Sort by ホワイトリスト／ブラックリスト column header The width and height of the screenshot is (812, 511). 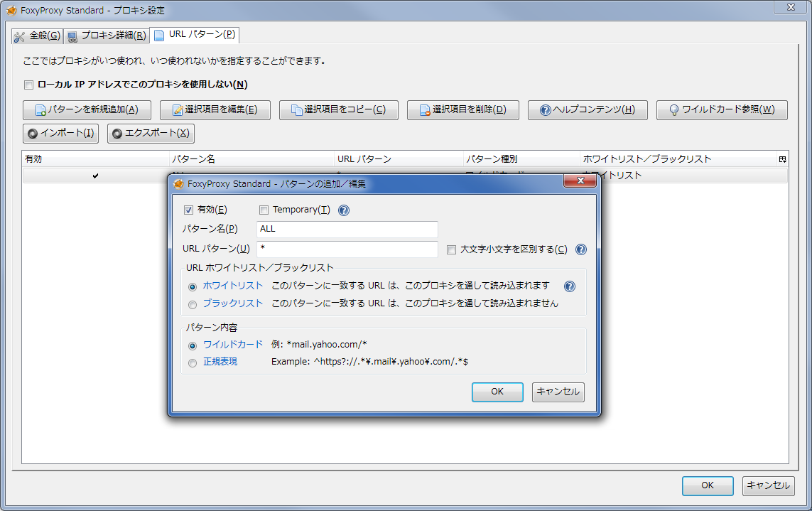tap(678, 159)
